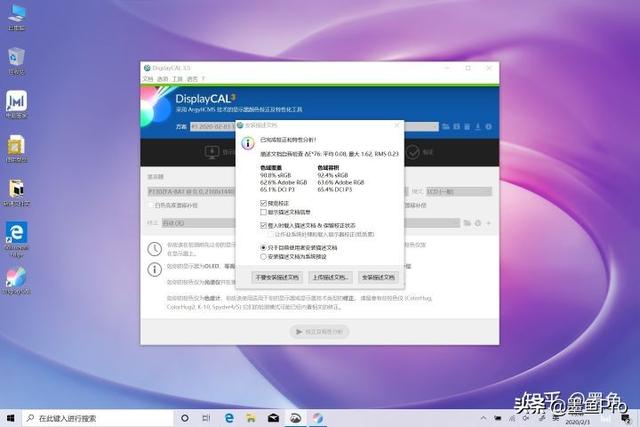Click the second icon right of the 方案 dropdown
The height and width of the screenshot is (427, 640).
coord(456,127)
